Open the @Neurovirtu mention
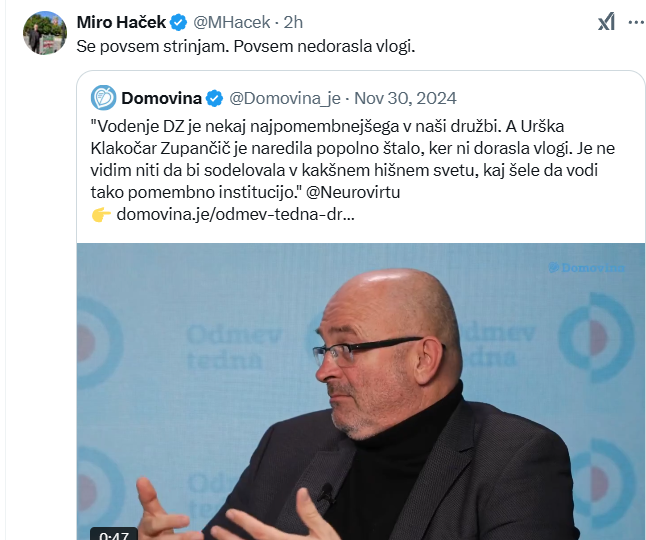Viewport: 646px width, 540px height. click(353, 192)
